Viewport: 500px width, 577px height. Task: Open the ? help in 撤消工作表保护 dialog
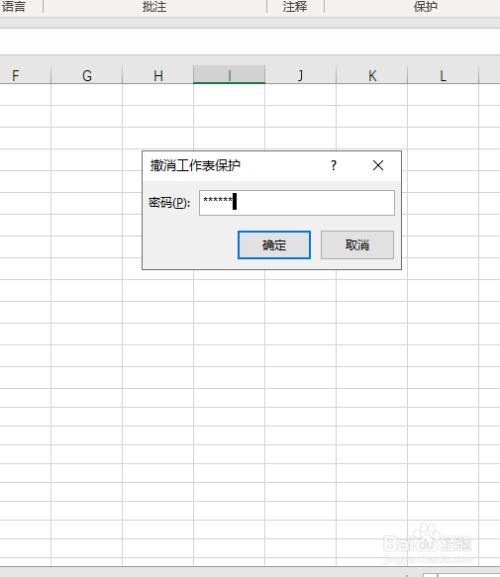pyautogui.click(x=333, y=165)
